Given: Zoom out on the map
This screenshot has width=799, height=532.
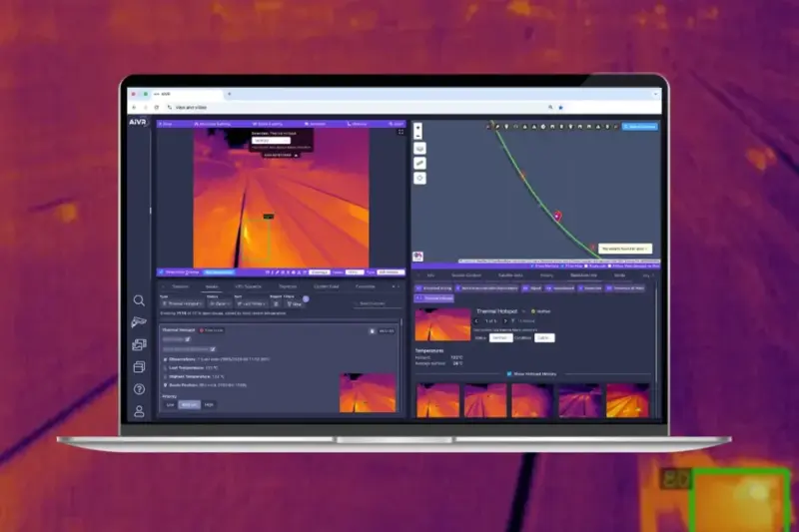Looking at the screenshot, I should click(417, 136).
